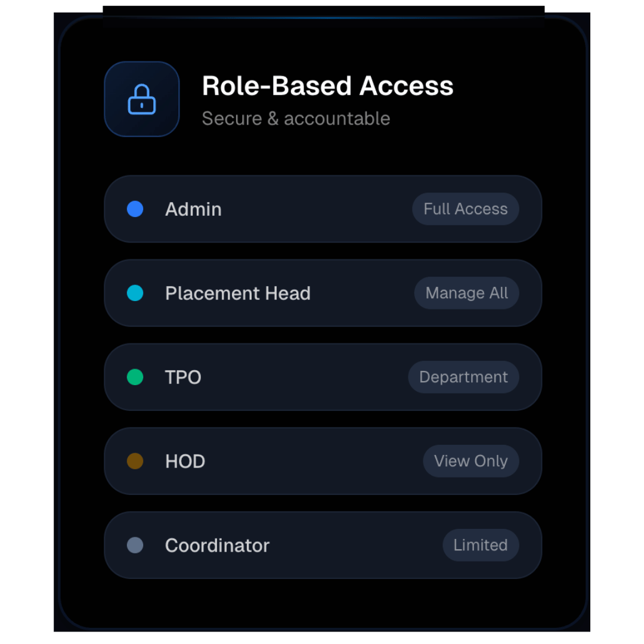Click the Secure & accountable subtitle

296,119
